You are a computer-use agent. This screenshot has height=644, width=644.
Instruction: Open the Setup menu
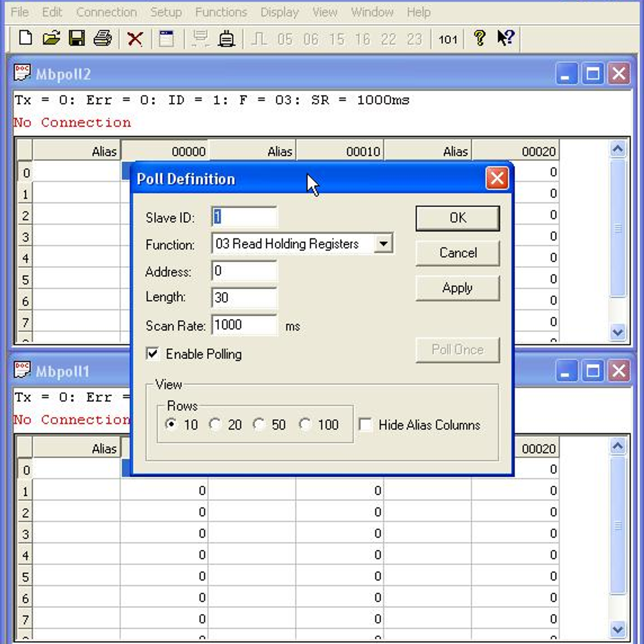point(166,12)
